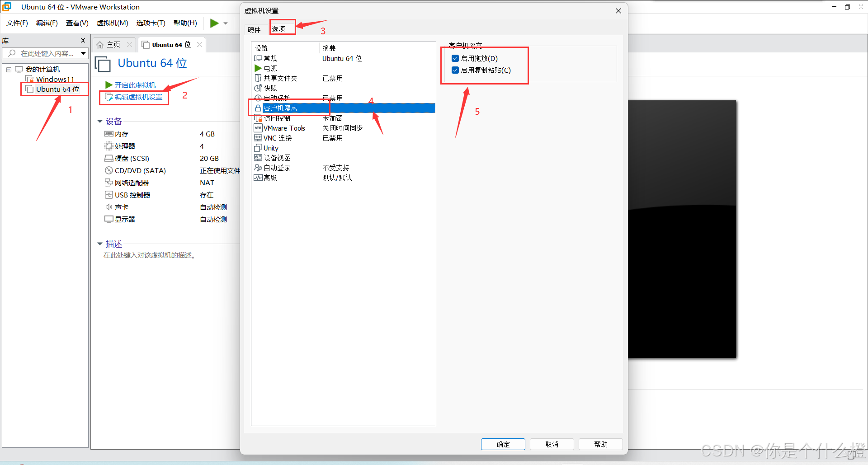Collapse the 设备 devices section

pos(100,122)
